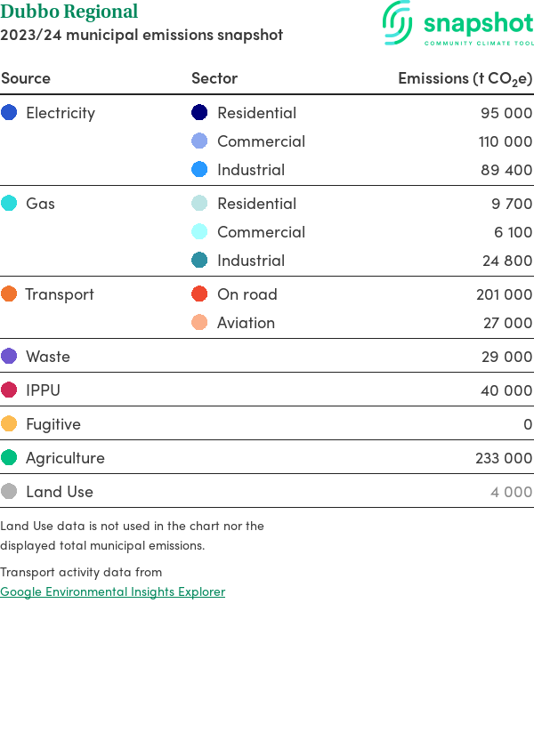This screenshot has height=756, width=534.
Task: Click the Sector column header
Action: [x=214, y=78]
